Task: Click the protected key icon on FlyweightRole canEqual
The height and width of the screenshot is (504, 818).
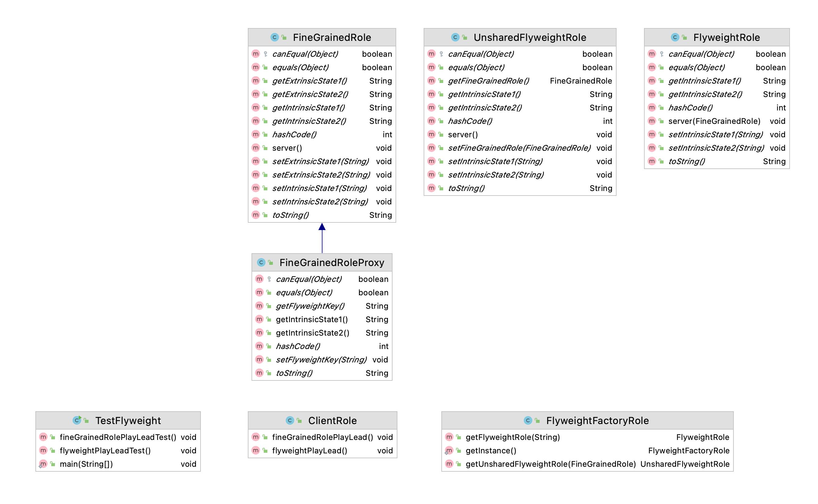Action: 662,54
